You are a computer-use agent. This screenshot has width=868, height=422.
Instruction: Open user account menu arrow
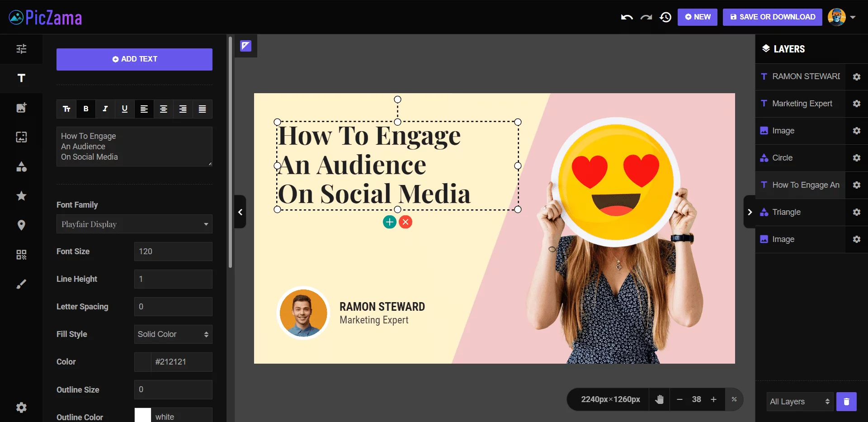pos(853,17)
